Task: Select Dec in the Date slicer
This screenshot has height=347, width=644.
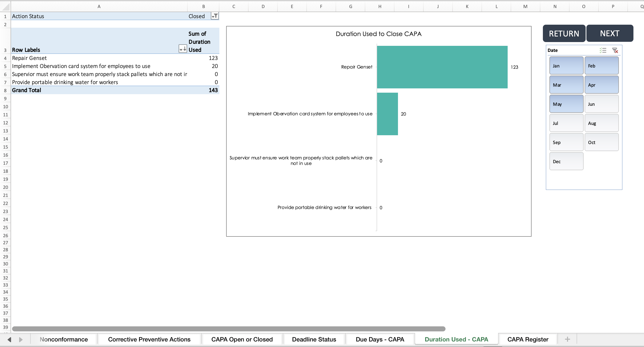Action: tap(566, 161)
